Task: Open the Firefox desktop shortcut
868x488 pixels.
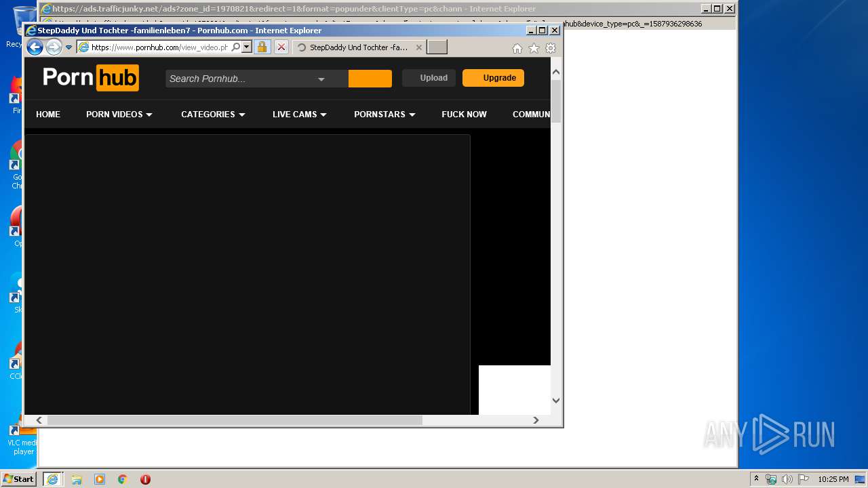Action: pyautogui.click(x=16, y=95)
